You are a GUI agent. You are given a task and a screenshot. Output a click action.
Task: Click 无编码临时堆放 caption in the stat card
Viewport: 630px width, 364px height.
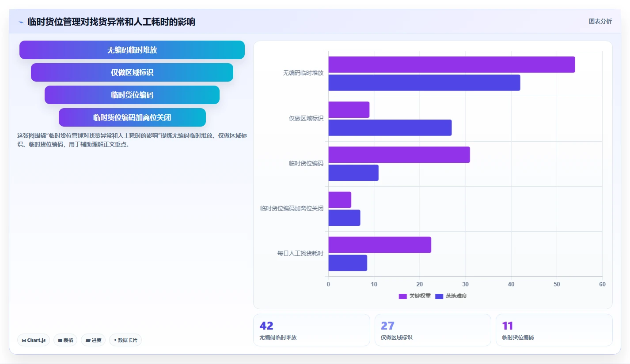click(278, 338)
